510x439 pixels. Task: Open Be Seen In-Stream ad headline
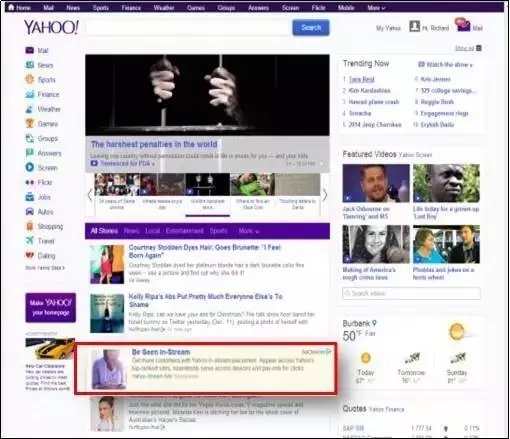pos(161,352)
